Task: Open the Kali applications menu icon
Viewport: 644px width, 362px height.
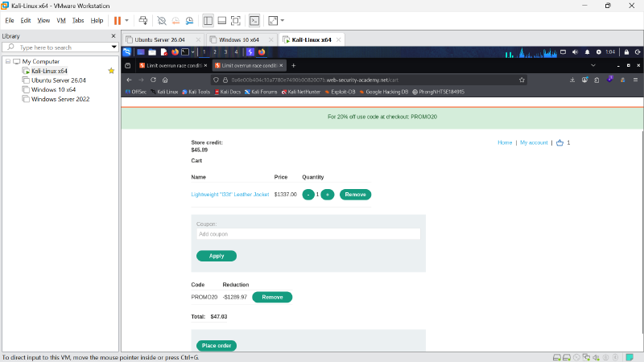Action: (127, 51)
